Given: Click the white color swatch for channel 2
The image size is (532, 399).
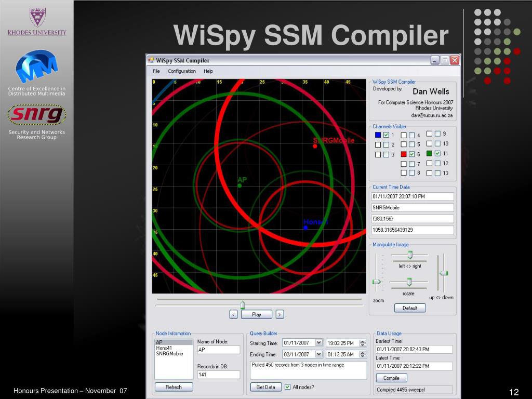Looking at the screenshot, I should [378, 145].
